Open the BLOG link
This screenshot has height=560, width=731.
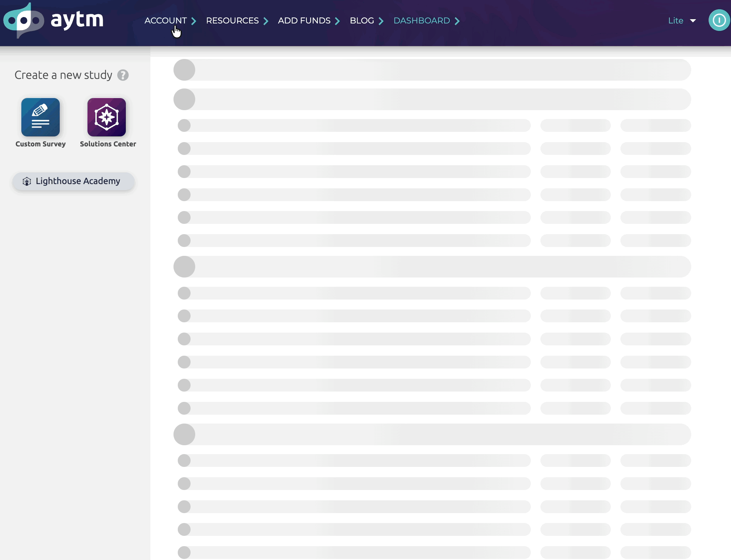pos(362,21)
